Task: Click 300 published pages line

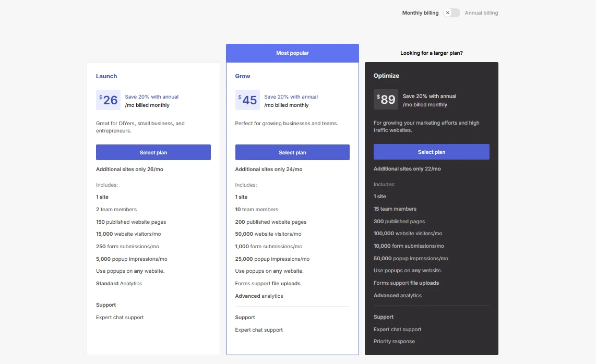Action: [x=399, y=222]
